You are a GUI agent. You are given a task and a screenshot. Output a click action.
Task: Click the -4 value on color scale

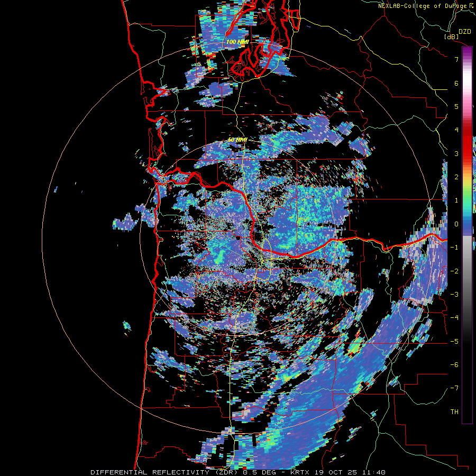click(454, 318)
